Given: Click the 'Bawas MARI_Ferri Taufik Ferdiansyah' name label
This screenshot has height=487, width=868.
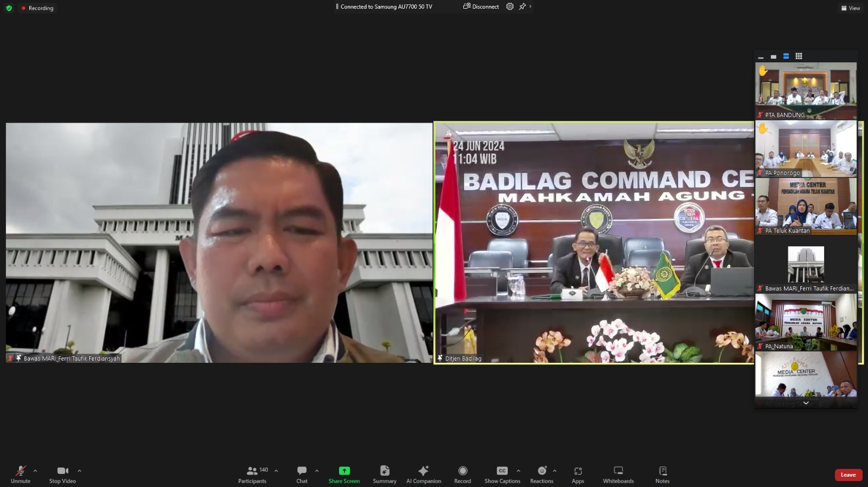Looking at the screenshot, I should pyautogui.click(x=72, y=358).
